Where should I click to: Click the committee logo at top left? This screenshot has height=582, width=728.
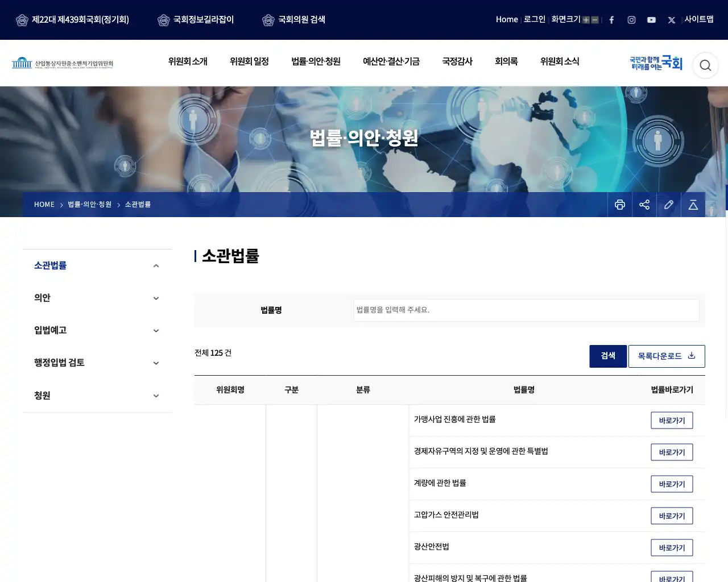[63, 63]
